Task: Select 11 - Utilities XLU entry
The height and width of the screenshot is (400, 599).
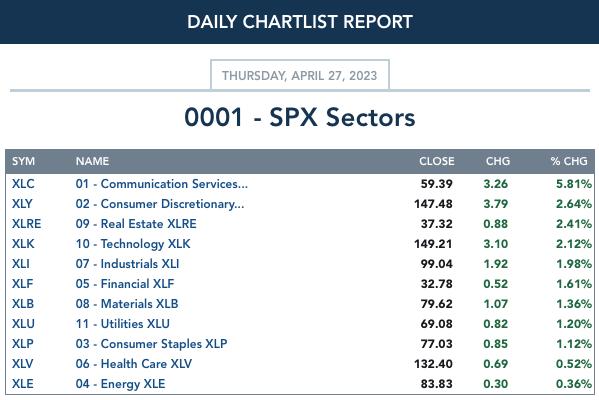Action: (123, 324)
